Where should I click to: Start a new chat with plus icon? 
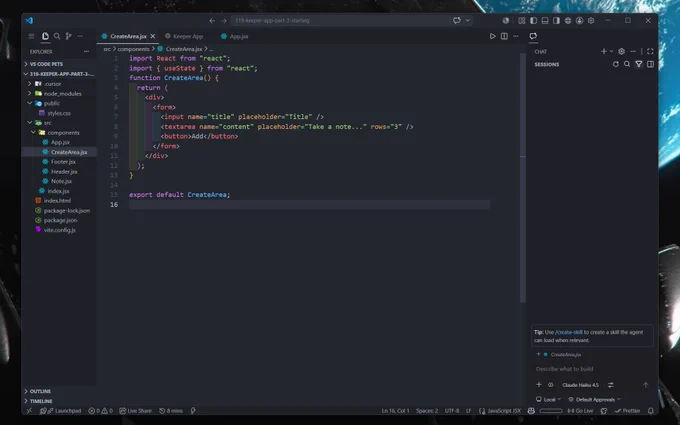(x=604, y=51)
